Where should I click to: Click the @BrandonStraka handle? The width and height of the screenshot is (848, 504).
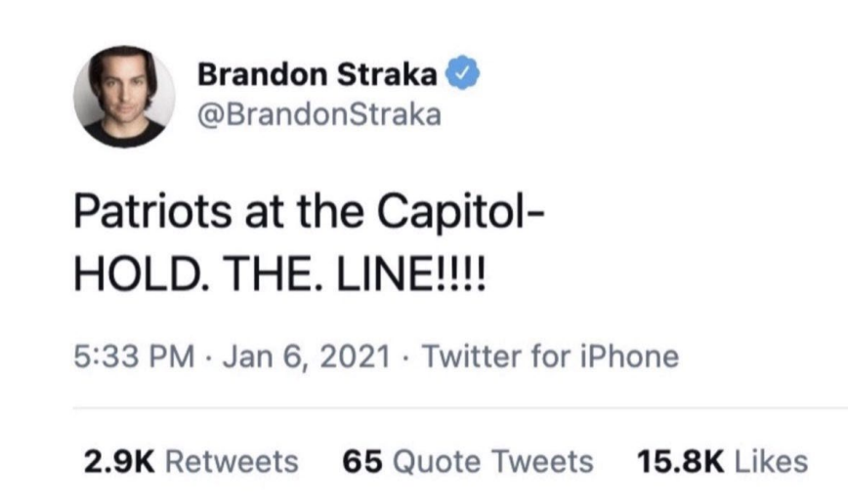[x=318, y=115]
